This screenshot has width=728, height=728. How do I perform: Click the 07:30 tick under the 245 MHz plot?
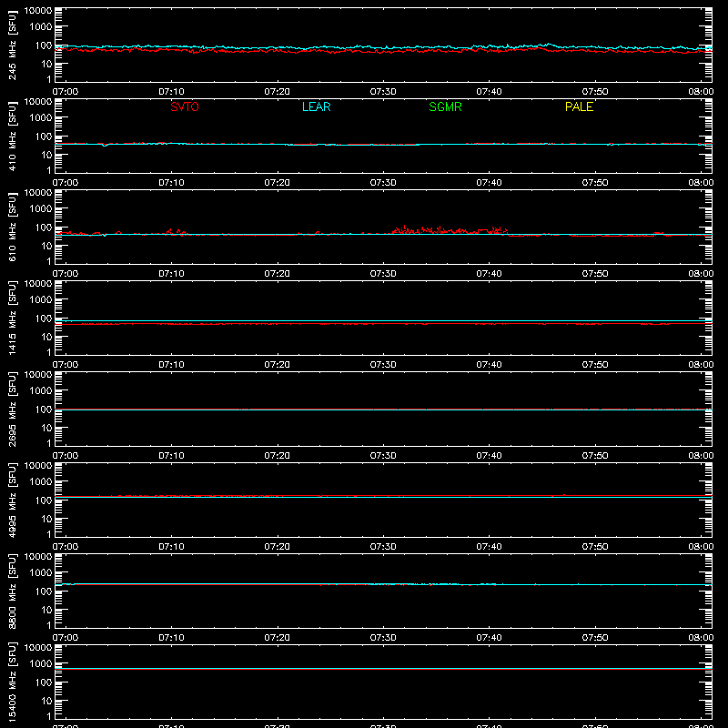pyautogui.click(x=383, y=92)
